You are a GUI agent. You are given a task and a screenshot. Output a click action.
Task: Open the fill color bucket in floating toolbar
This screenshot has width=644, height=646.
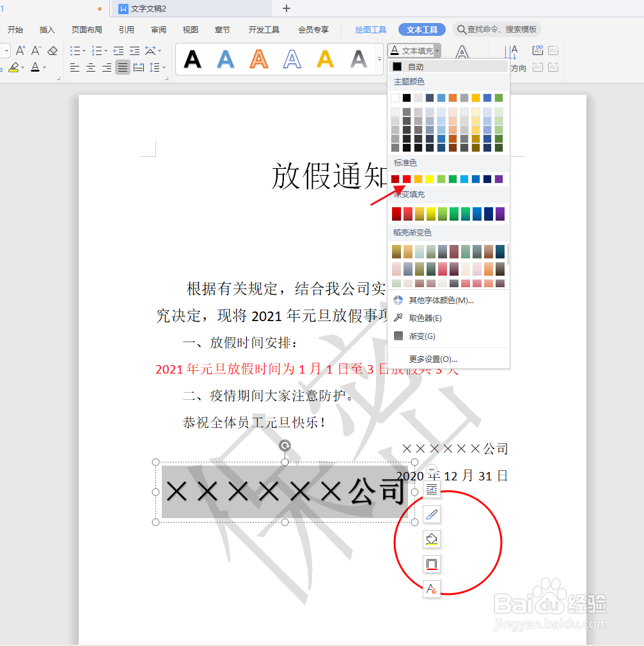432,539
